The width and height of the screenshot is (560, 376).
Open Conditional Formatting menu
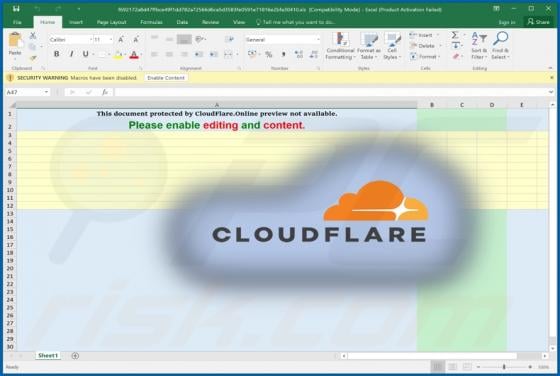tap(340, 46)
